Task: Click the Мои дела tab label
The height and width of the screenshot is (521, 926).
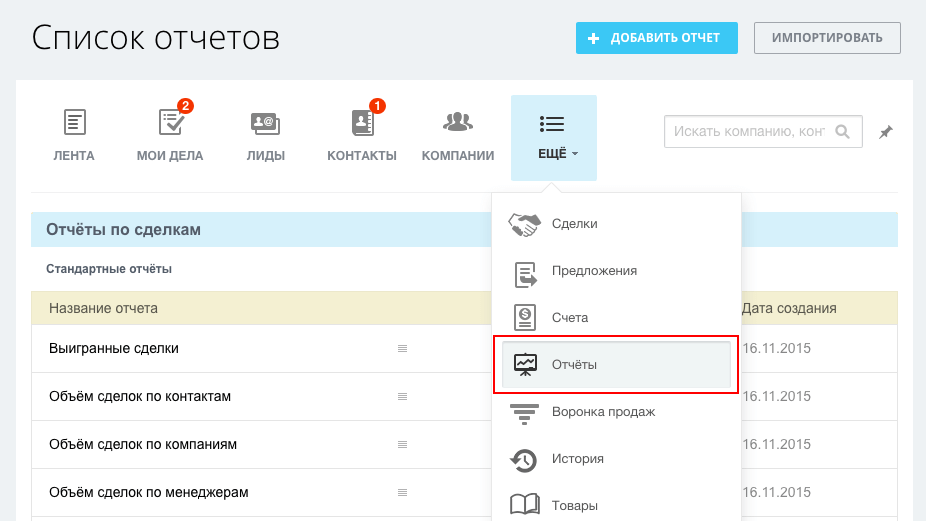Action: pyautogui.click(x=170, y=156)
